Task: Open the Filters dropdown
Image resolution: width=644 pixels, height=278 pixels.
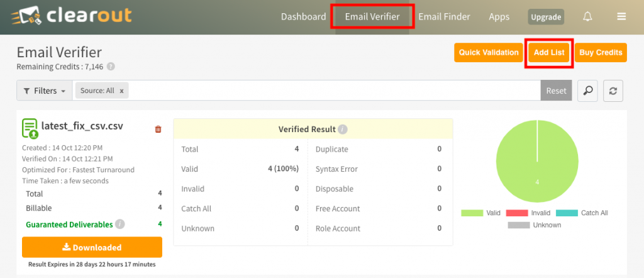Action: point(45,91)
